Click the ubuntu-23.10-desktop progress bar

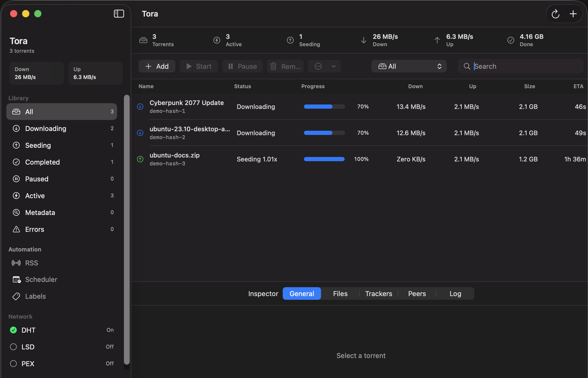point(324,133)
